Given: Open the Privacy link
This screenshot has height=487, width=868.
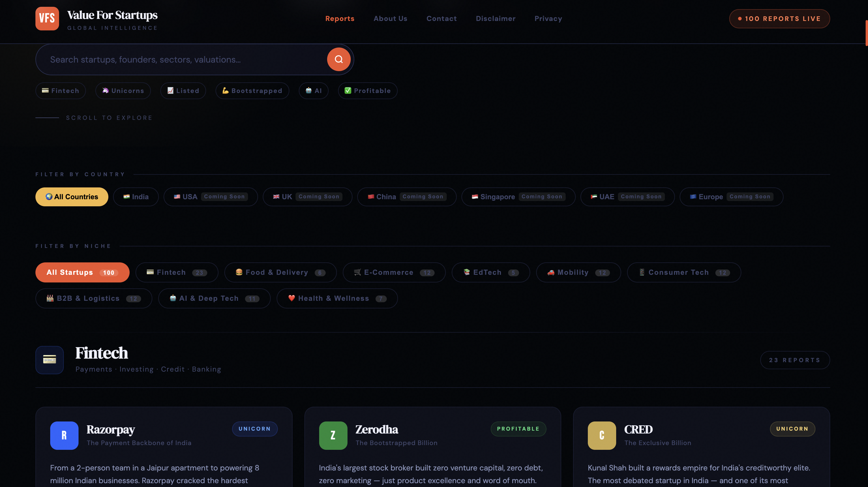Looking at the screenshot, I should (x=548, y=19).
